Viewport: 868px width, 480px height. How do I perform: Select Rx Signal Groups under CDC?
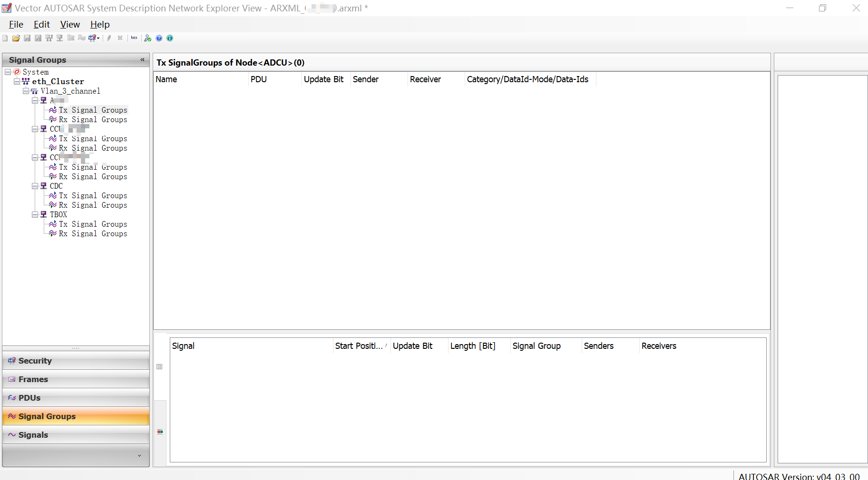coord(93,205)
